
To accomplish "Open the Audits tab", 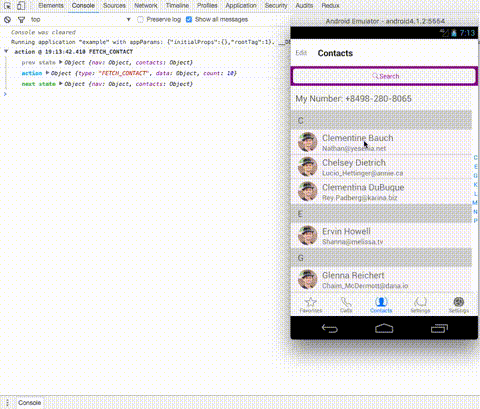I will [x=304, y=6].
